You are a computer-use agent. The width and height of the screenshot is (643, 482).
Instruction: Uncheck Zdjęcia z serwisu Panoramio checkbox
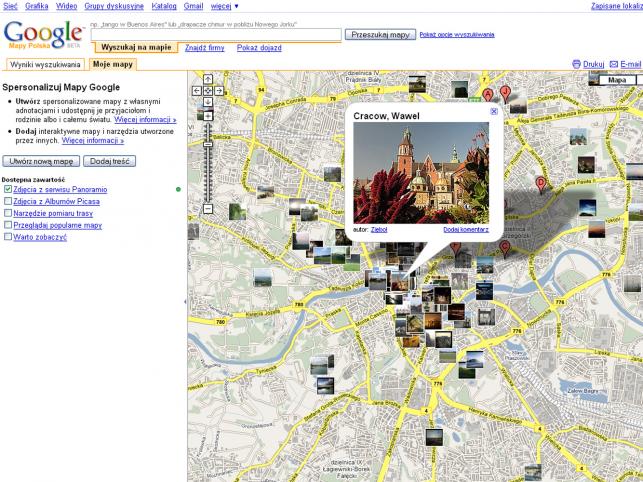[x=8, y=189]
